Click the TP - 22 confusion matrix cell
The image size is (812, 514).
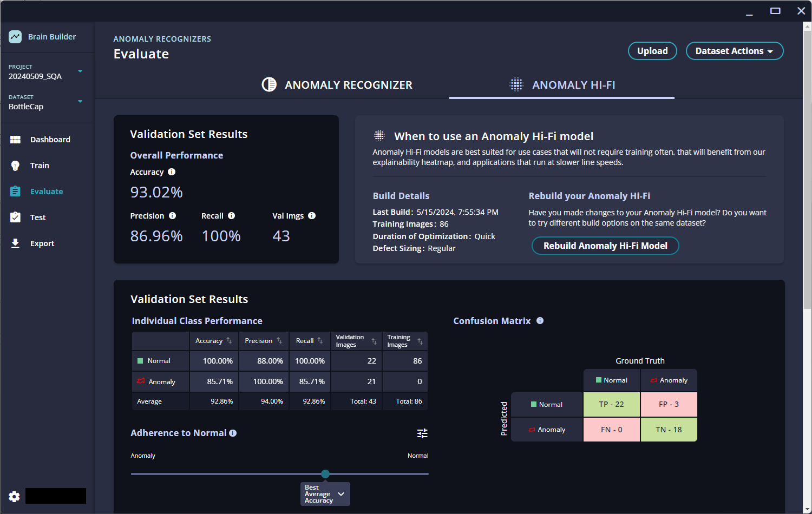point(612,405)
